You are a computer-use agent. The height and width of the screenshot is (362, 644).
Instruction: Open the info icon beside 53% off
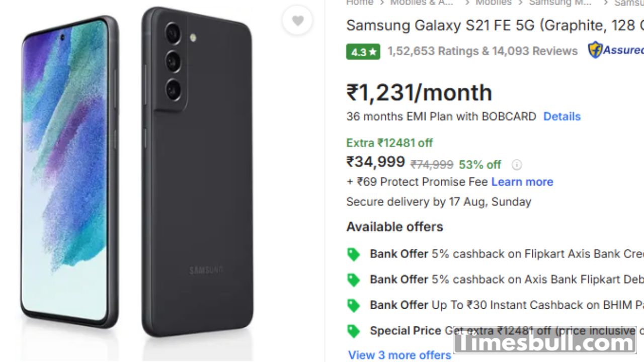click(517, 164)
